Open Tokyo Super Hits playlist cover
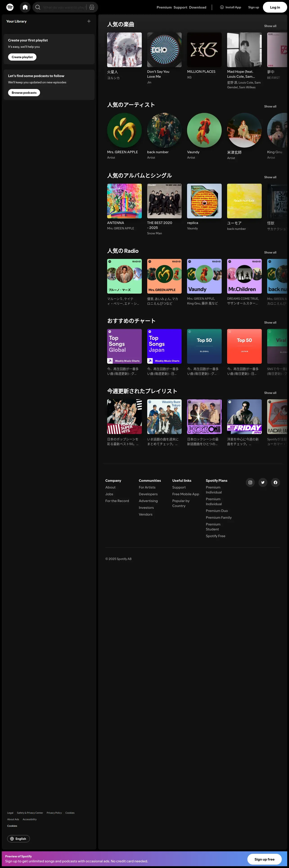 pos(124,416)
